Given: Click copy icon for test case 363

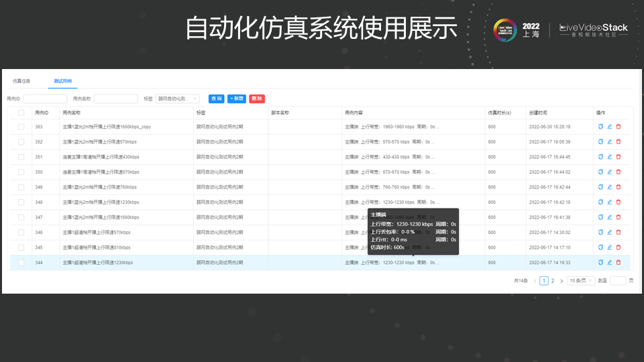Looking at the screenshot, I should [600, 126].
